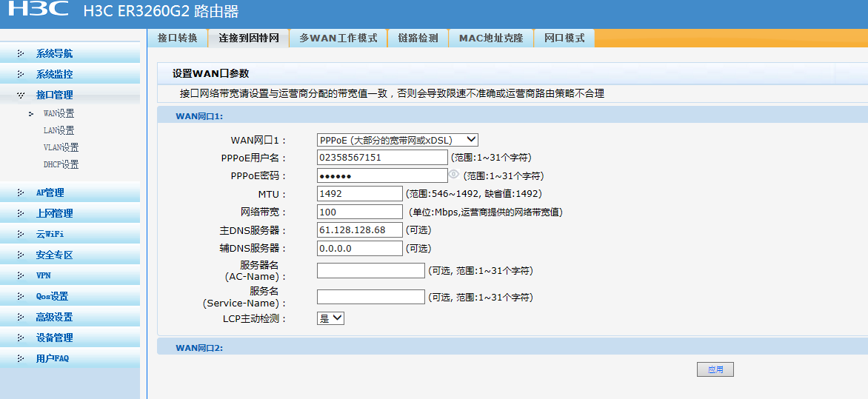Click arrow icon beside 系统导航

tap(21, 54)
